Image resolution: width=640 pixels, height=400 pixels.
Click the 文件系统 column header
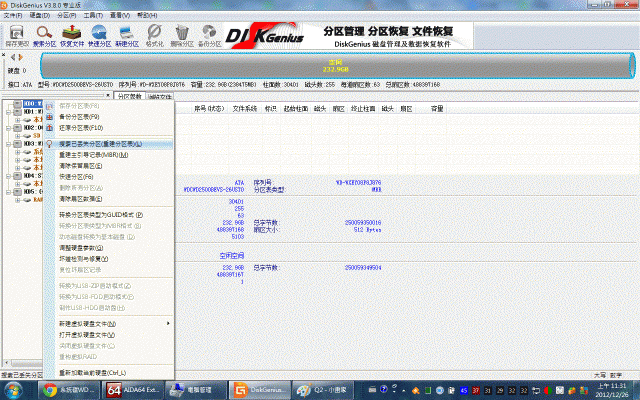[x=245, y=109]
